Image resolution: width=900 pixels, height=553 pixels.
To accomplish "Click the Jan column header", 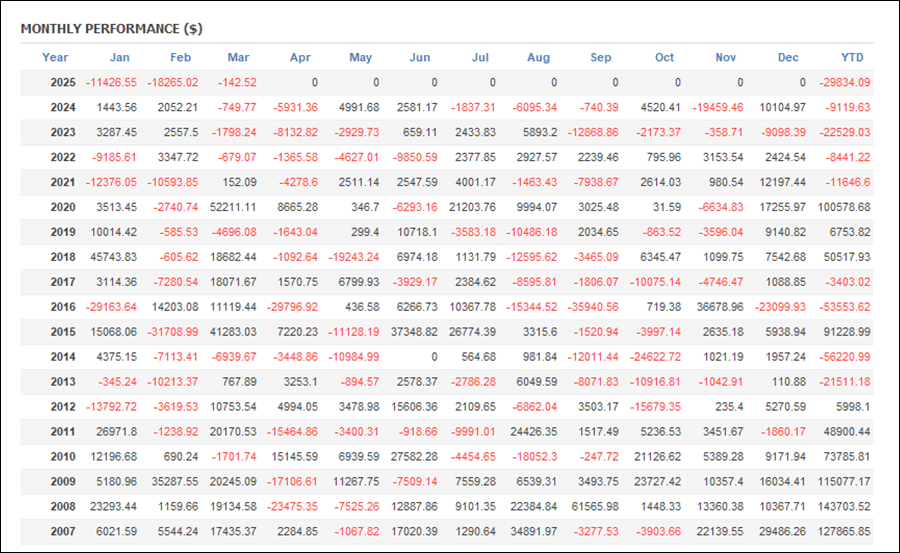I will [x=119, y=57].
